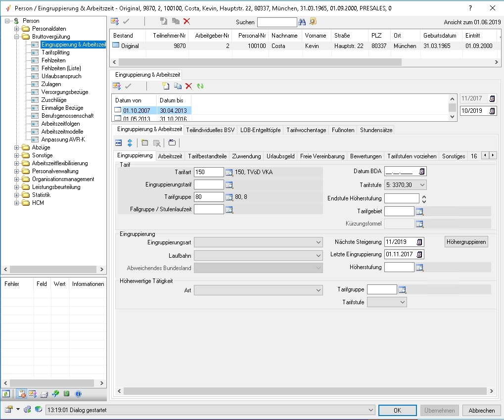Open the lookup icon next to Tarifart

(x=229, y=172)
